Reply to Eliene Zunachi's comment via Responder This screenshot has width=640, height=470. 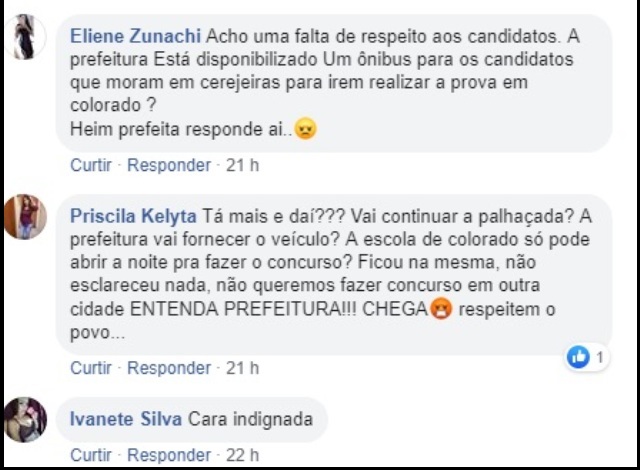pos(169,165)
